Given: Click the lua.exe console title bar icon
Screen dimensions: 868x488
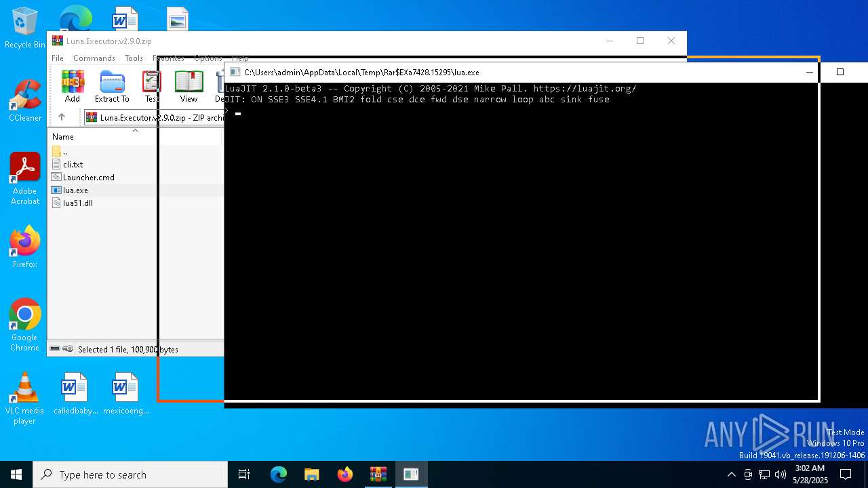Looking at the screenshot, I should point(235,72).
